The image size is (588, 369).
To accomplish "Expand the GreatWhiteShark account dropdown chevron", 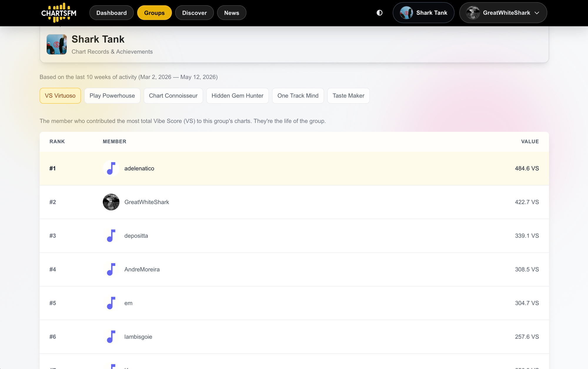I will click(537, 13).
